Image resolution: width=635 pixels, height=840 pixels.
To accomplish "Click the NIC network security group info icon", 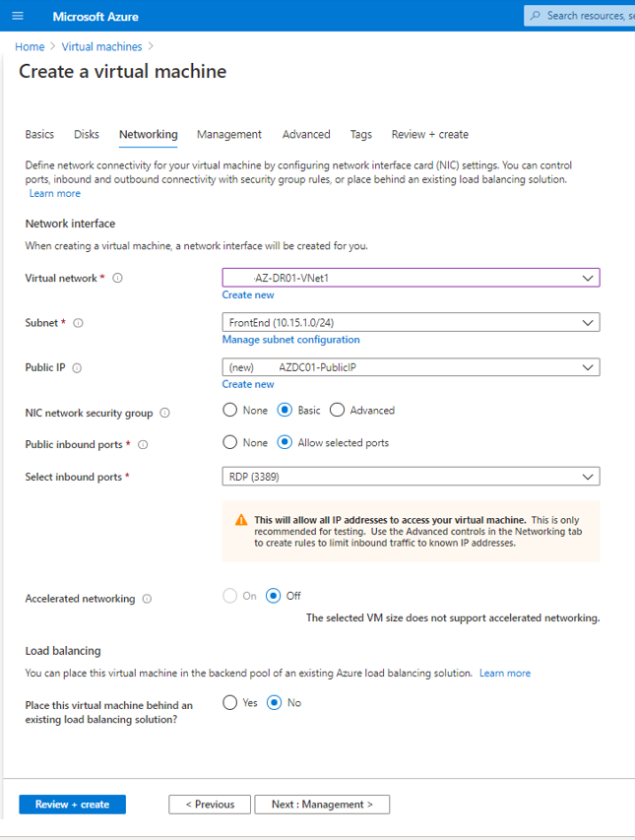I will click(164, 414).
